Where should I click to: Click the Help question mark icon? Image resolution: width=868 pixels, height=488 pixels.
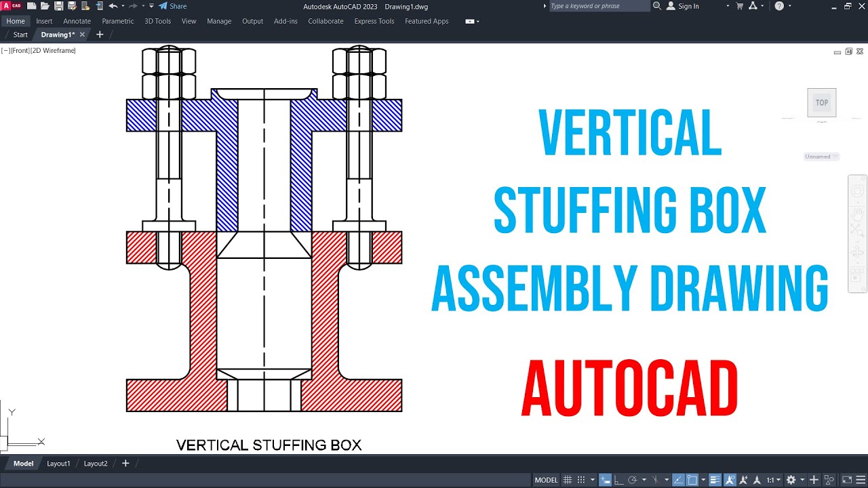pos(779,6)
